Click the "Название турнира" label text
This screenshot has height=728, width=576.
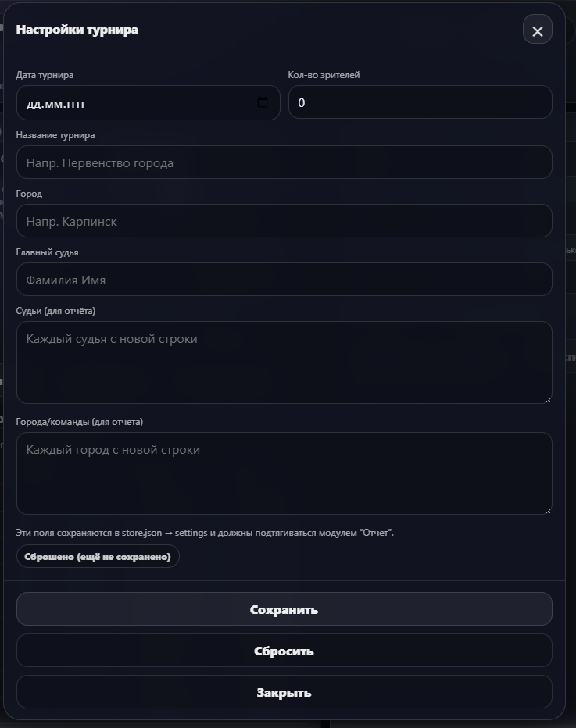click(x=55, y=135)
